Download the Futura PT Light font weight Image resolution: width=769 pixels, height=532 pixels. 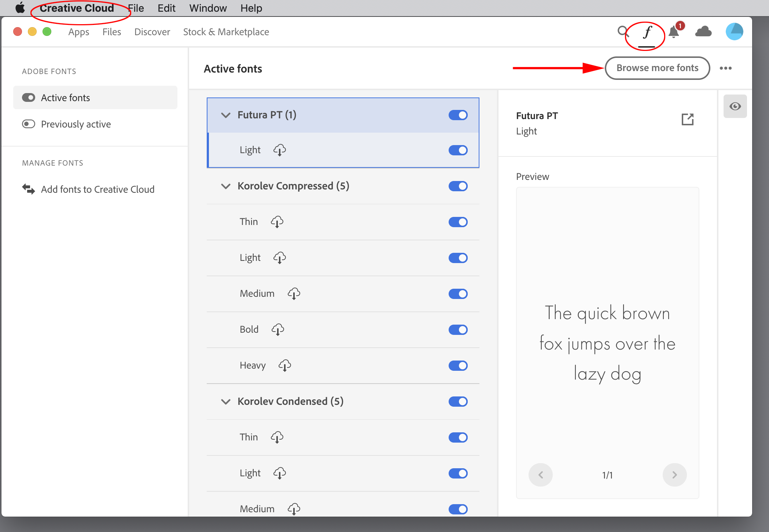[280, 150]
